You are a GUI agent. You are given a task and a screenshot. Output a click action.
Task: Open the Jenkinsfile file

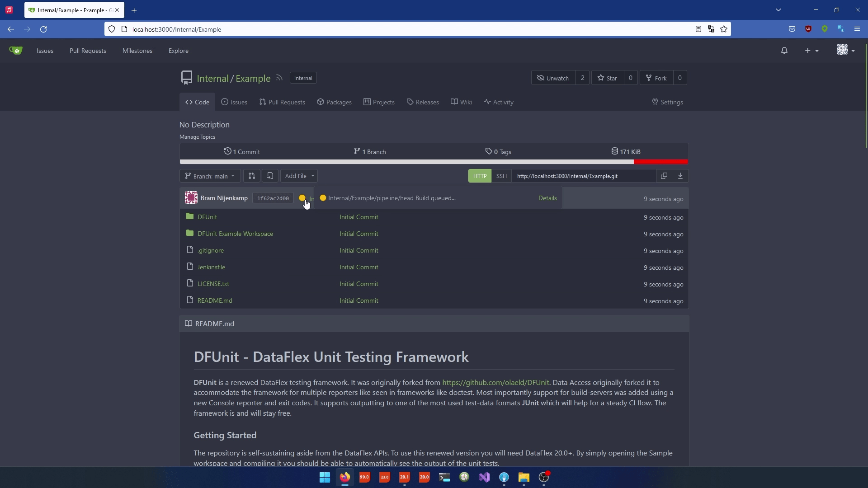point(211,267)
